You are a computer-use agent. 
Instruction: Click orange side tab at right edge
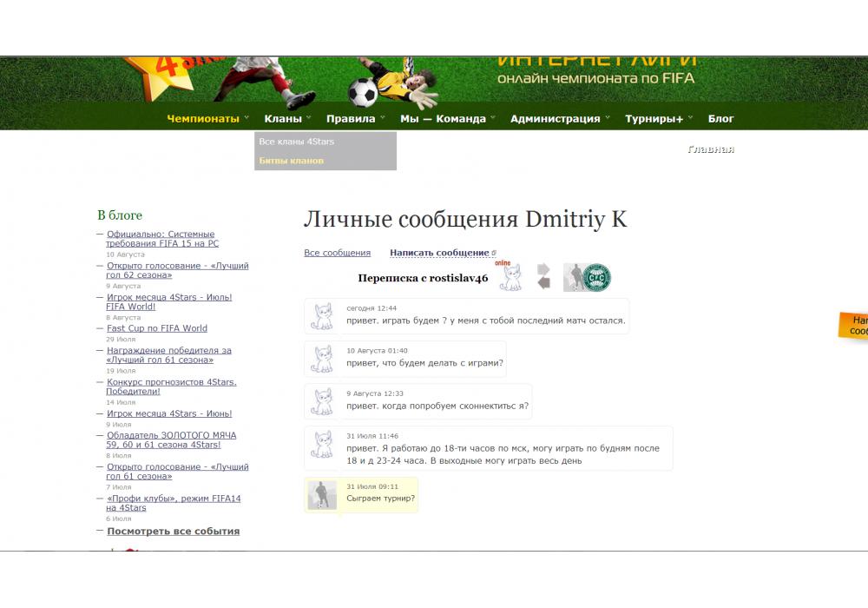pos(854,326)
